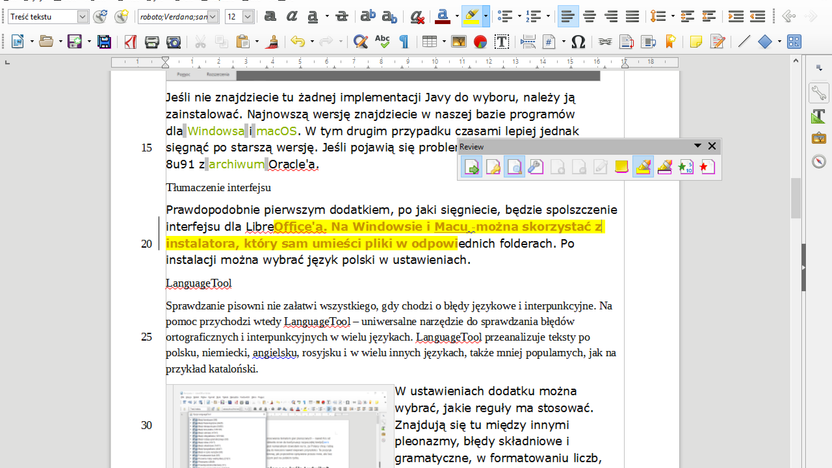This screenshot has height=468, width=832.
Task: Apply Superscript formatting
Action: coord(368,16)
